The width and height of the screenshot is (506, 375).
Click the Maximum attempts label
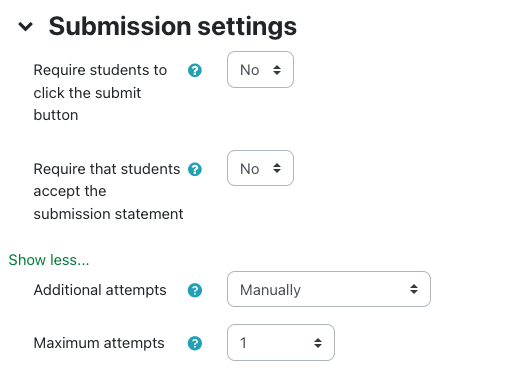tap(99, 343)
